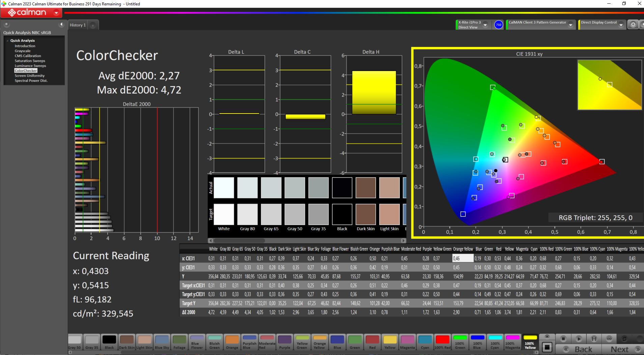Screen dimensions: 644x355
Task: Select the 100% Red color swatch
Action: 442,342
